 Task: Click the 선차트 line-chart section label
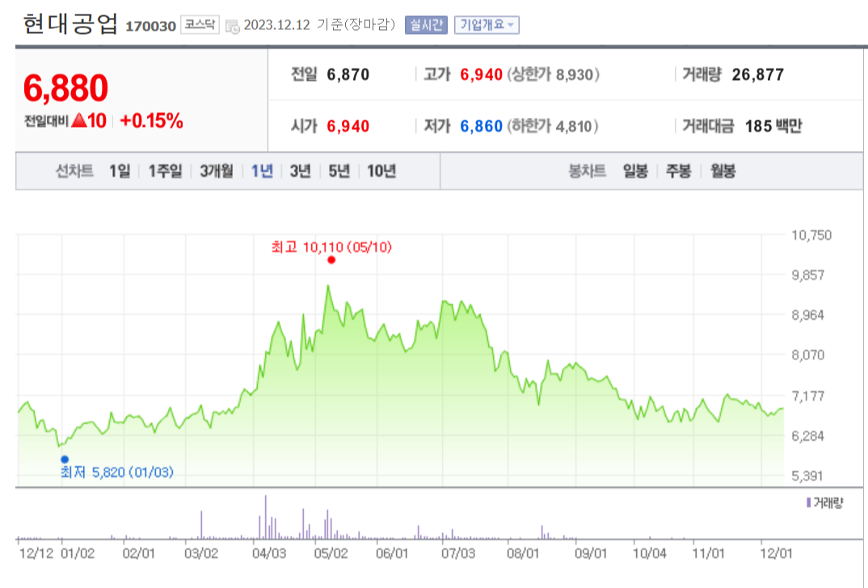(x=74, y=171)
